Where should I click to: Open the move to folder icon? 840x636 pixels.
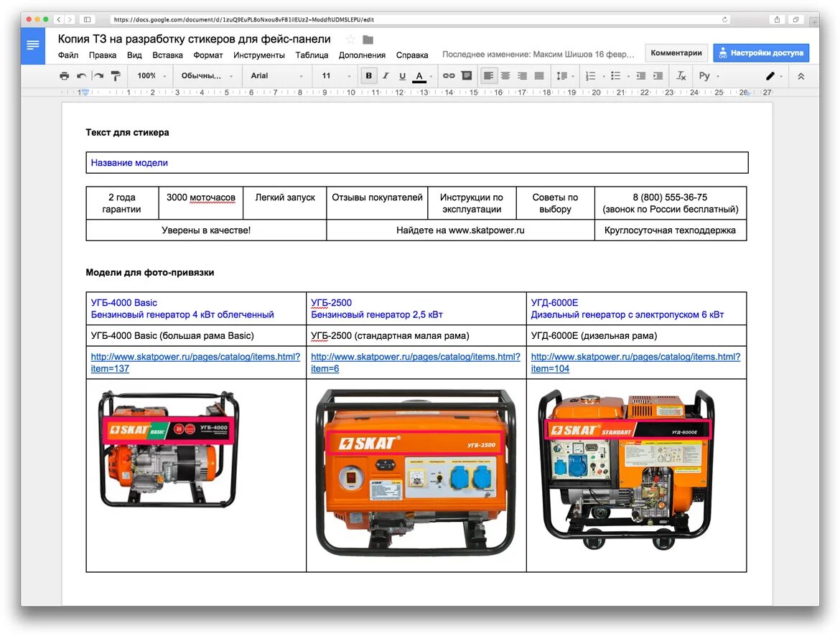(x=368, y=39)
